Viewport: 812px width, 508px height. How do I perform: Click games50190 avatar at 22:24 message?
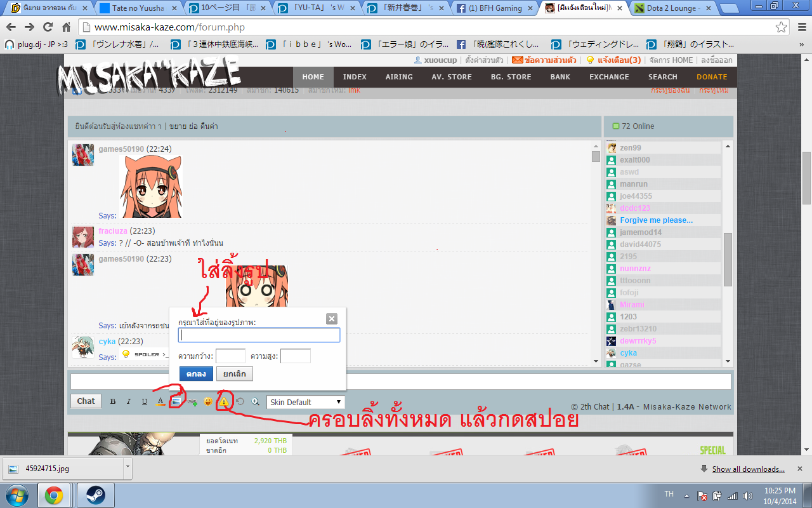[x=83, y=155]
